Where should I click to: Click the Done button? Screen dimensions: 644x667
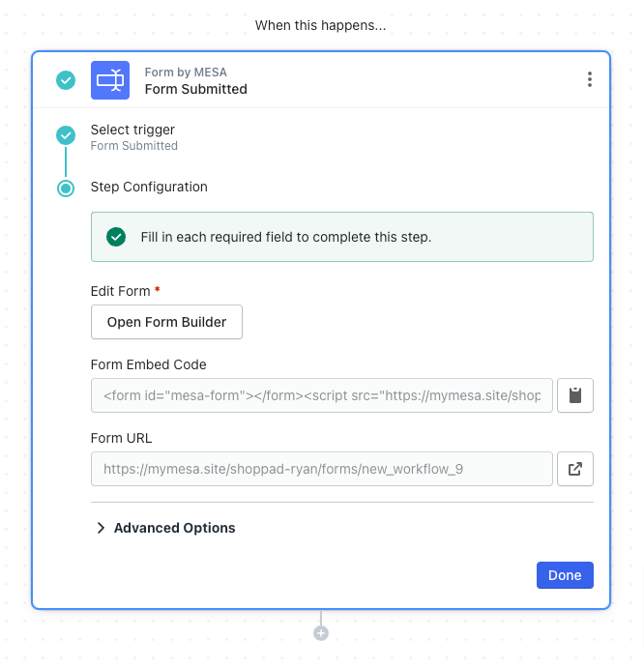click(x=565, y=575)
